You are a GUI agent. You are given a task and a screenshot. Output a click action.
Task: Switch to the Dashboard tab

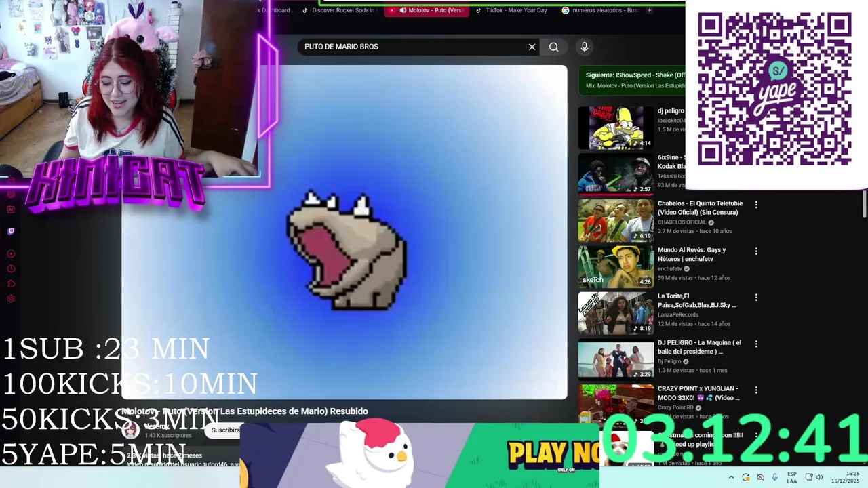coord(275,10)
